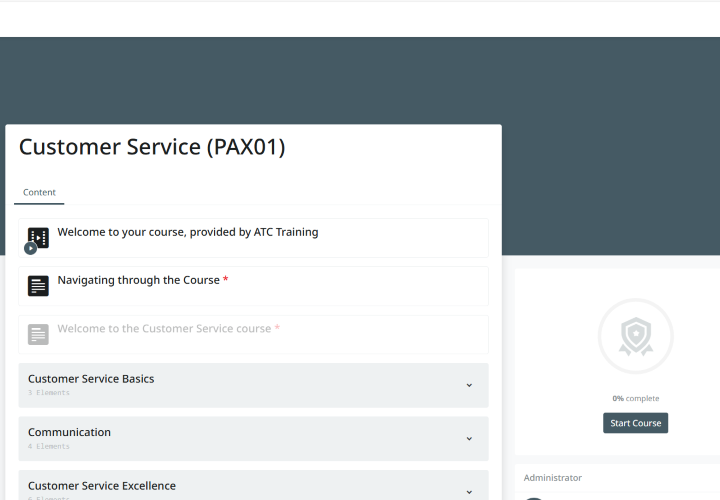
Task: Expand Customer Service Excellence using its chevron
Action: [x=469, y=491]
